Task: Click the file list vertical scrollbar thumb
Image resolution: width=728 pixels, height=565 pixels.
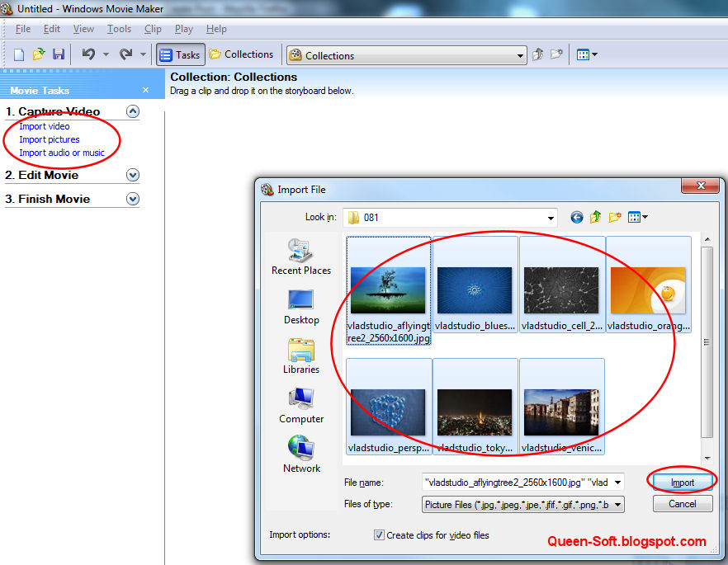Action: [707, 342]
